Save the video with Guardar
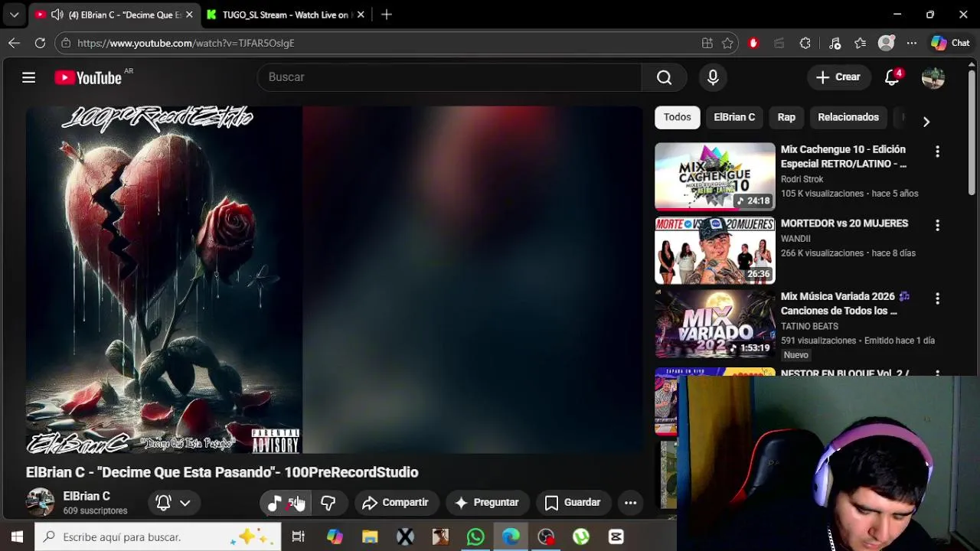 pos(573,503)
